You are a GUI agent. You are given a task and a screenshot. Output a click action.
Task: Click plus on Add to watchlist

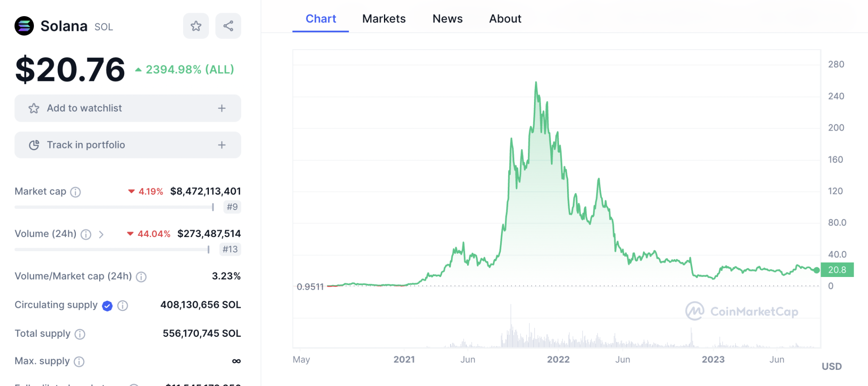(x=222, y=108)
